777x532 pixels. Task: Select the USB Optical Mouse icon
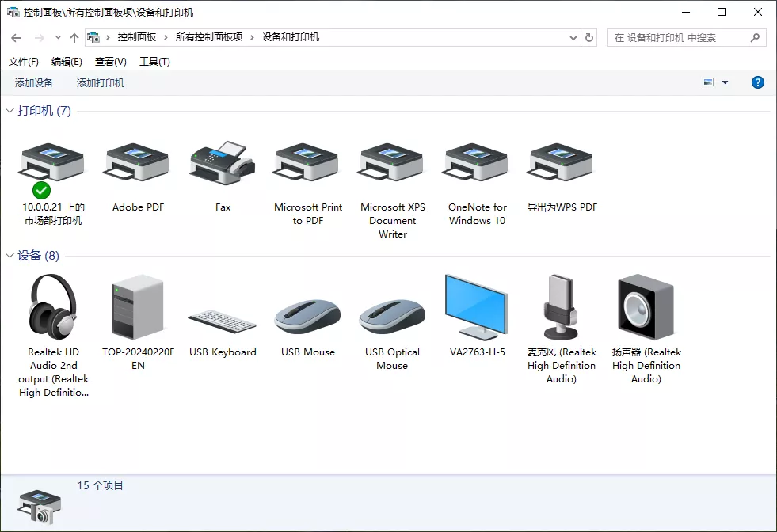(393, 317)
